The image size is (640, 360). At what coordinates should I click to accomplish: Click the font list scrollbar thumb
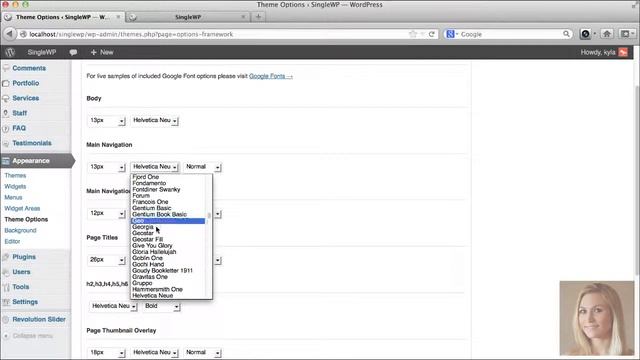209,216
